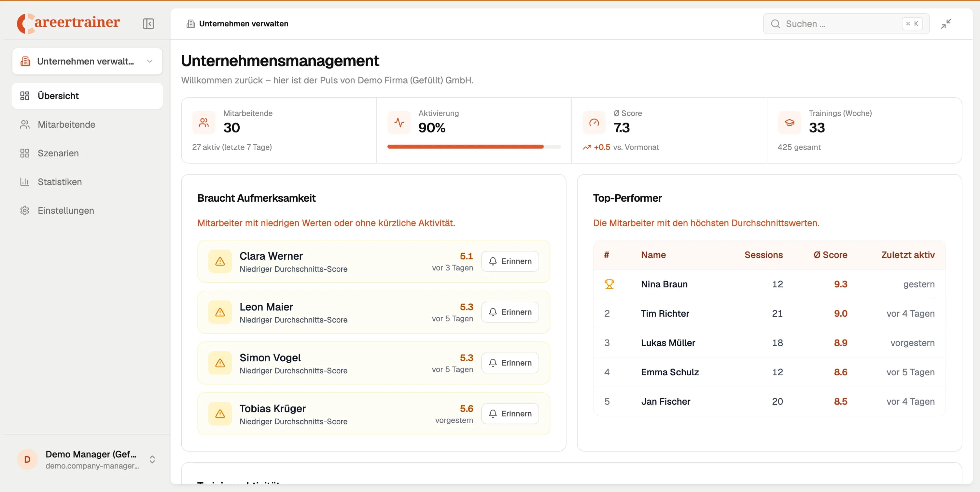Click Leon Maier's name

point(266,307)
